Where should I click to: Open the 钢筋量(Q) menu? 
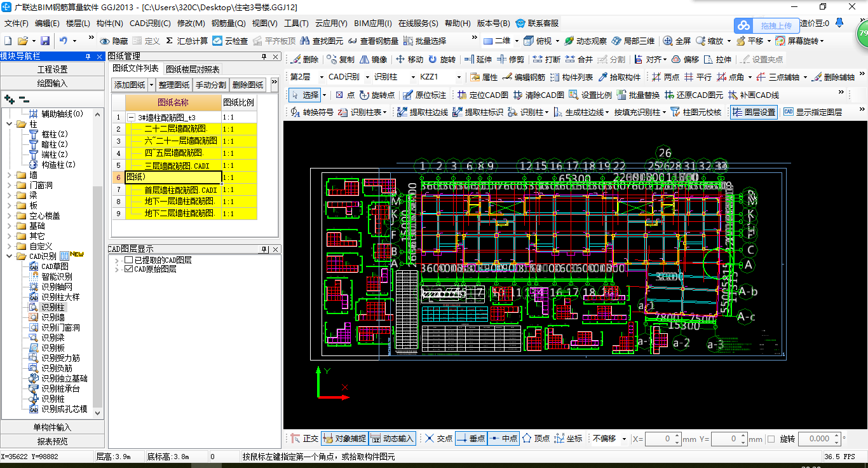coord(229,23)
